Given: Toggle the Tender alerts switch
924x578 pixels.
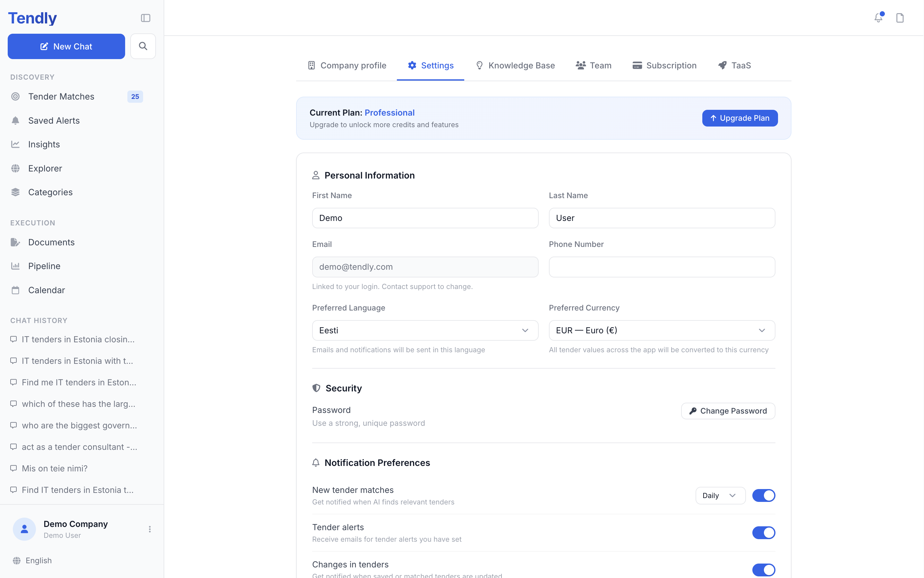Looking at the screenshot, I should coord(764,533).
